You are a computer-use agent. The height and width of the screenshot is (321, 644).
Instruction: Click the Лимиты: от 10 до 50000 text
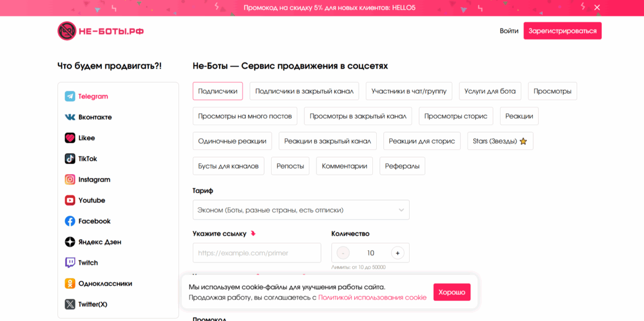358,267
